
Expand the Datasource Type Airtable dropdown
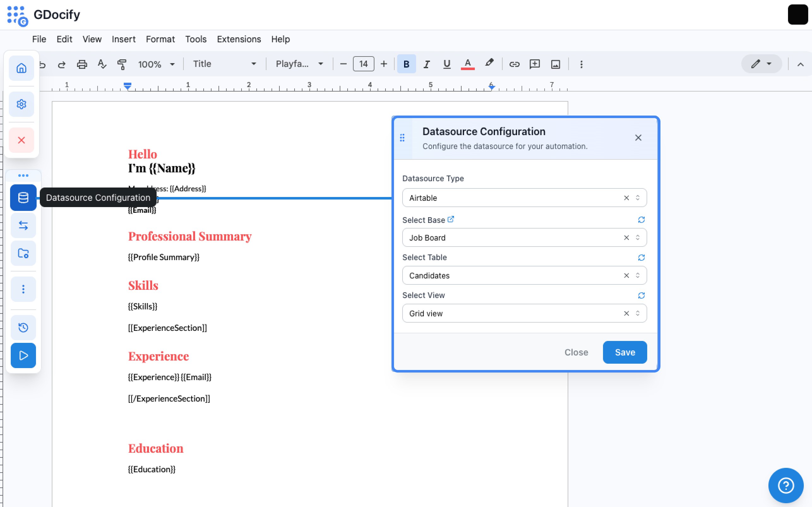click(637, 198)
